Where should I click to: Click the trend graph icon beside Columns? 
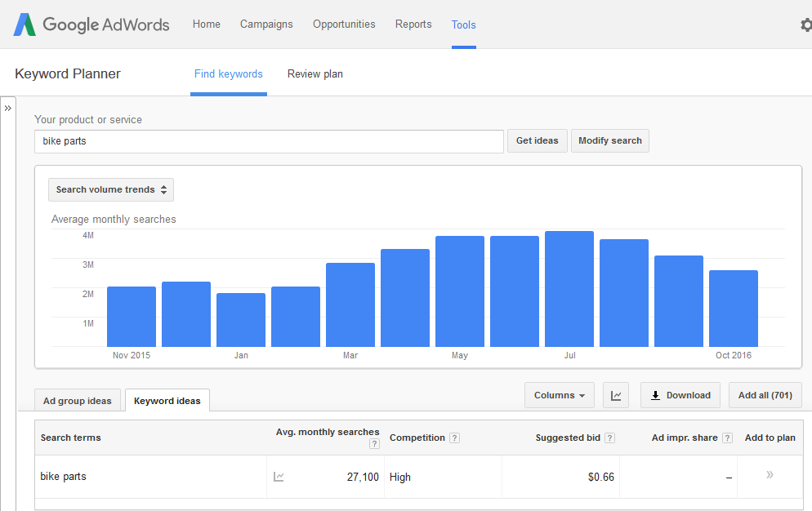coord(616,395)
